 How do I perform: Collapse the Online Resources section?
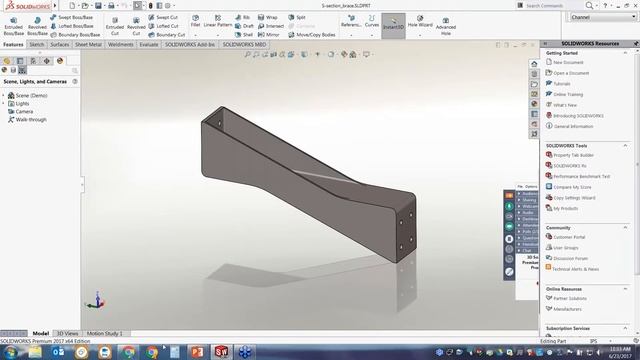625,289
